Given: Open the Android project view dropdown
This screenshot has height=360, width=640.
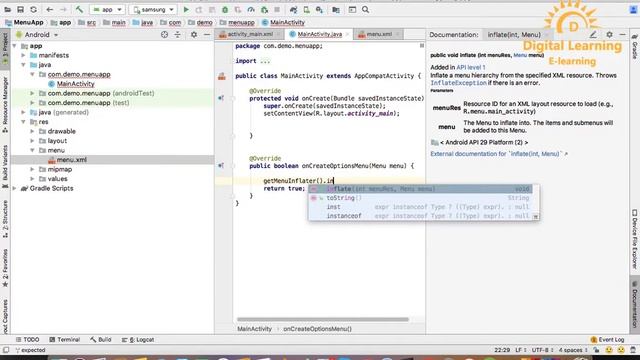Looking at the screenshot, I should coord(37,35).
